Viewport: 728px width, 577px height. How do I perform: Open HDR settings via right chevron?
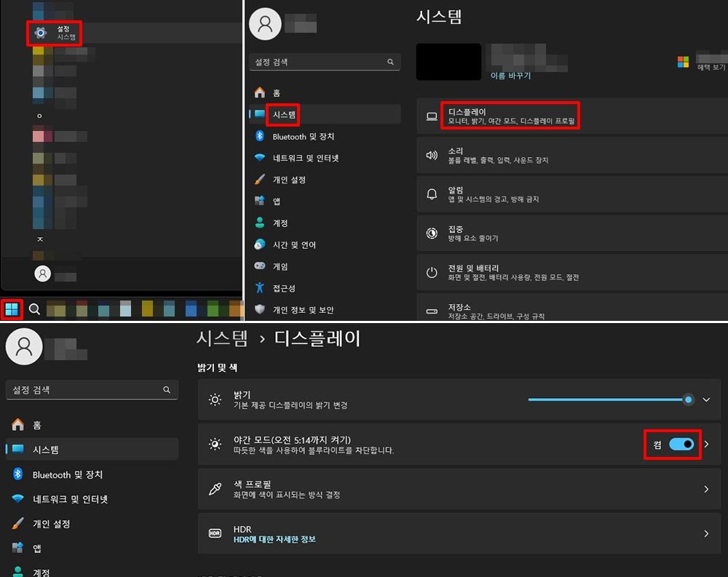pyautogui.click(x=706, y=533)
